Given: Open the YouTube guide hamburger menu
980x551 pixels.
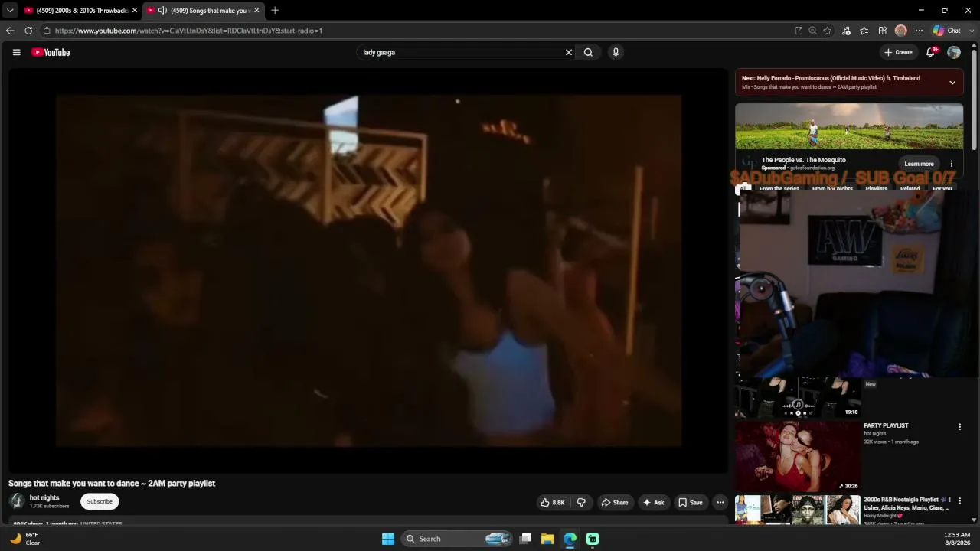Looking at the screenshot, I should [x=16, y=52].
